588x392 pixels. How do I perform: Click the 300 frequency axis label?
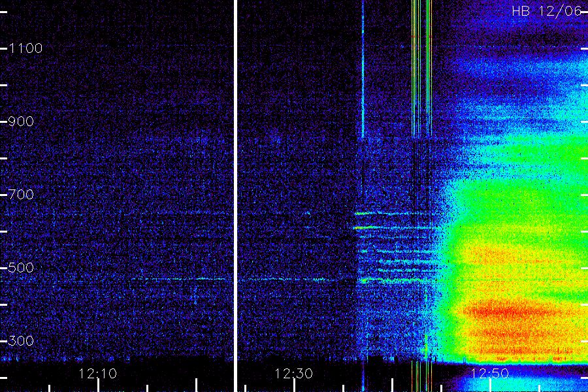coord(21,341)
